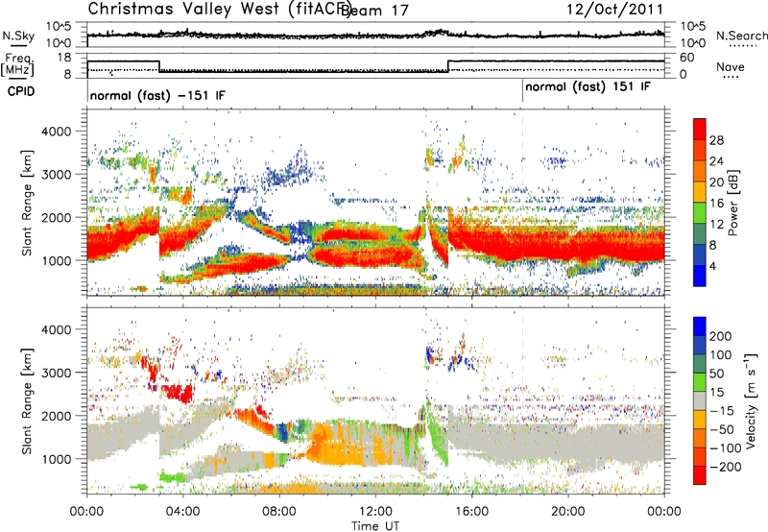
Task: Click the '28' tick on Power colorbar
Action: click(716, 140)
